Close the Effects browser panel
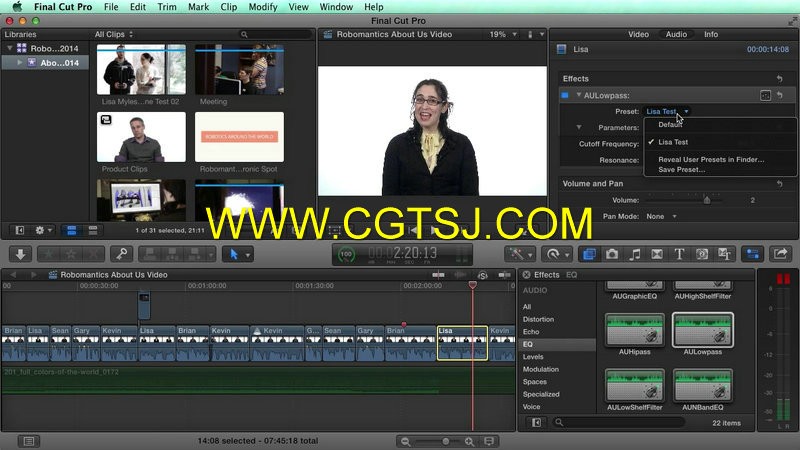The width and height of the screenshot is (800, 450). click(x=527, y=275)
